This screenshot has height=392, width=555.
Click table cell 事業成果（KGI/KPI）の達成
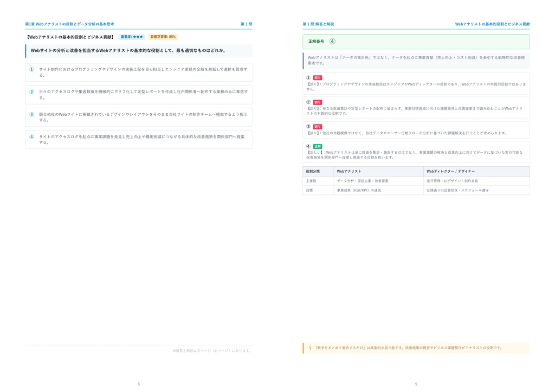pos(359,190)
